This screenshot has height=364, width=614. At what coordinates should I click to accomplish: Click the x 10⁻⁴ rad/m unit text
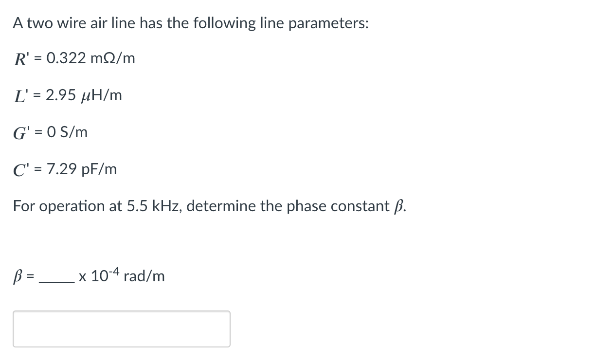(122, 276)
